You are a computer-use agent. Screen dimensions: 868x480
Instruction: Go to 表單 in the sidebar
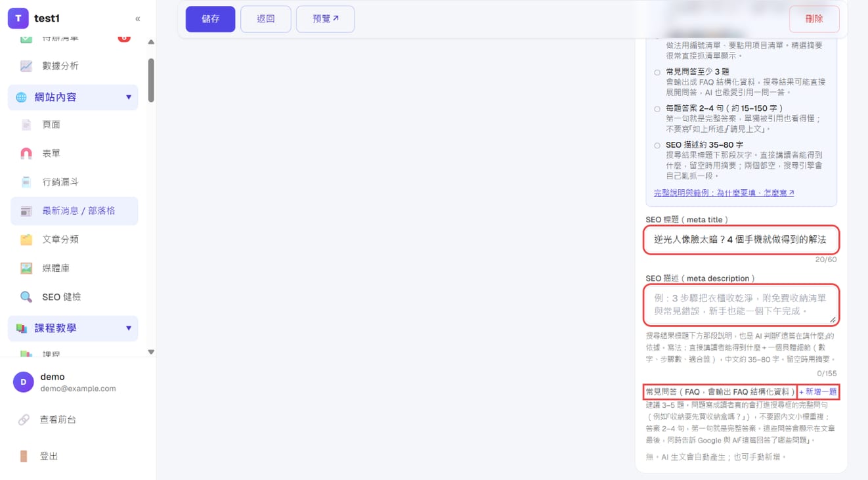(74, 154)
